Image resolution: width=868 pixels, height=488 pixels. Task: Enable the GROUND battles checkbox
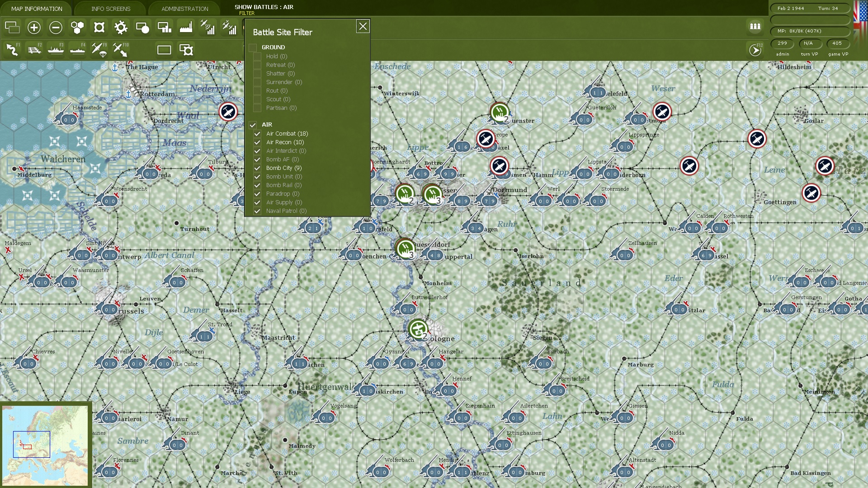pos(253,47)
